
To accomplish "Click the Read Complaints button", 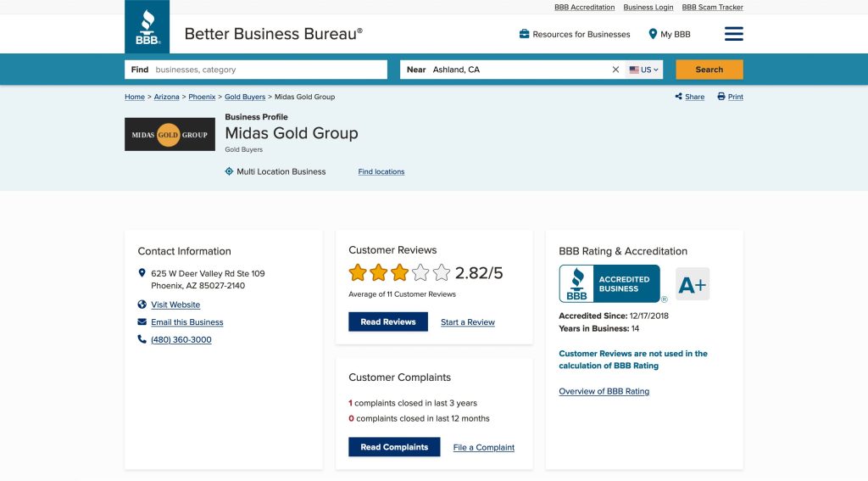I will tap(394, 447).
